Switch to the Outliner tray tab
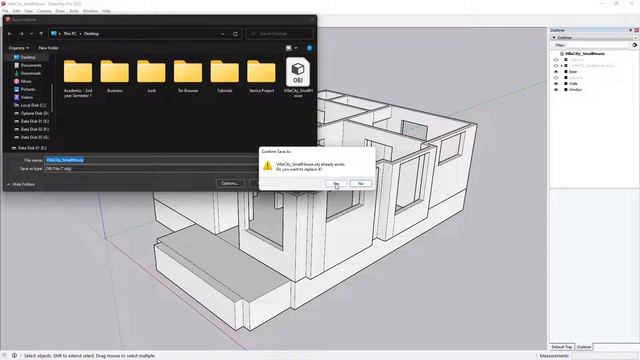Screen dimensions: 640x360 coord(584,347)
